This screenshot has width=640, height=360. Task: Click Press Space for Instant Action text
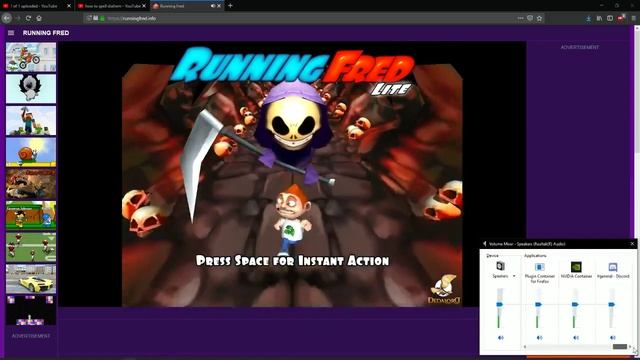point(292,260)
